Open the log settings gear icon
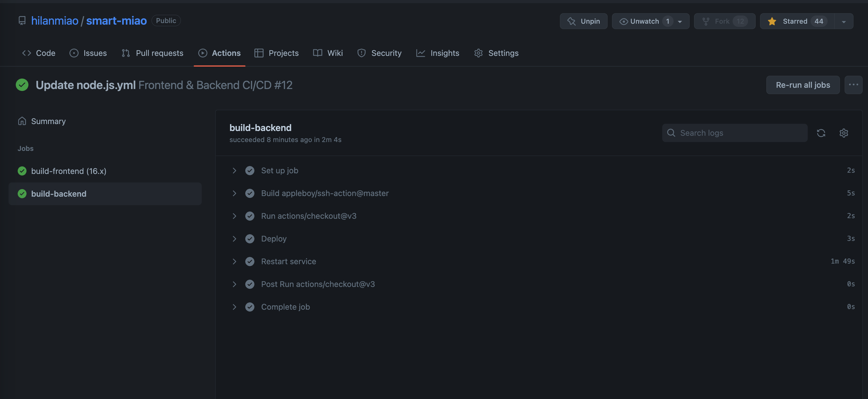Image resolution: width=868 pixels, height=399 pixels. pos(843,133)
